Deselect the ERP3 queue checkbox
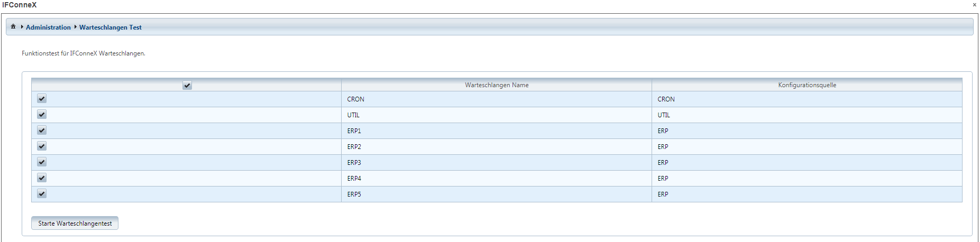Screen dimensions: 980x242 42,162
